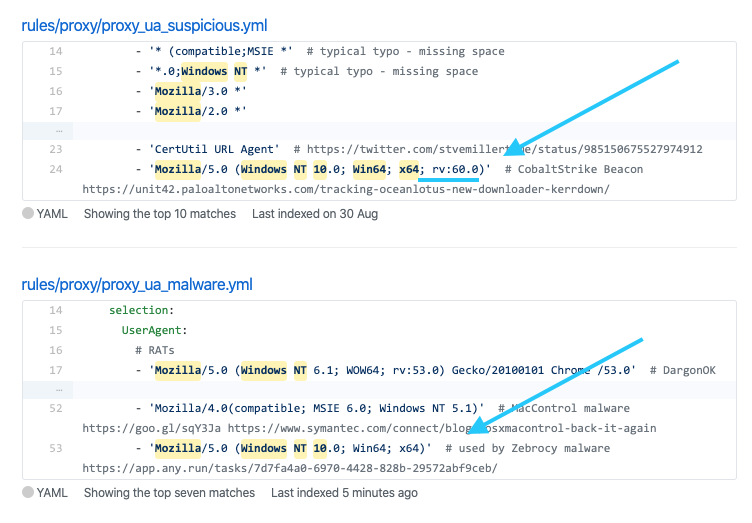Open the proxy_ua_suspicious.yml file link
The height and width of the screenshot is (523, 752).
click(x=144, y=25)
